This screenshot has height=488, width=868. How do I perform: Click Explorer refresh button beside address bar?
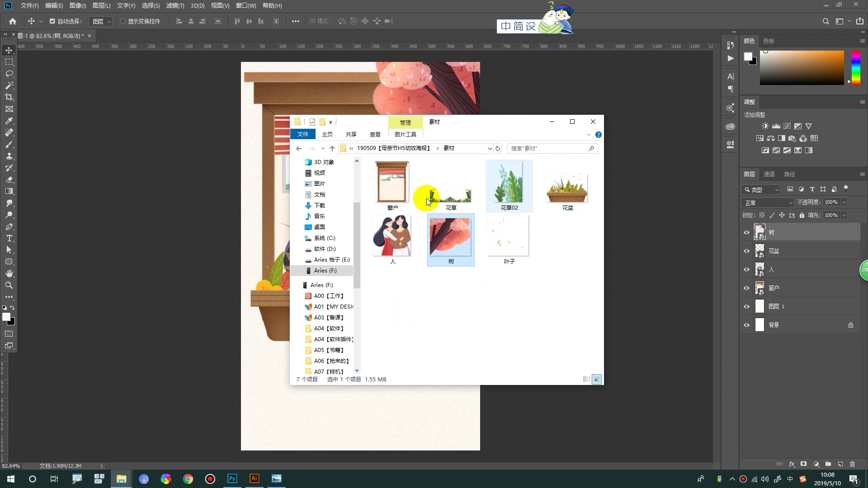498,148
